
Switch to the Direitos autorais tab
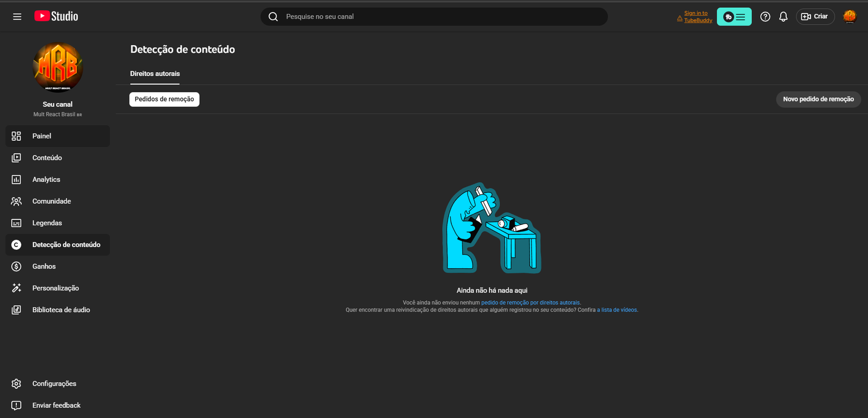pyautogui.click(x=155, y=74)
